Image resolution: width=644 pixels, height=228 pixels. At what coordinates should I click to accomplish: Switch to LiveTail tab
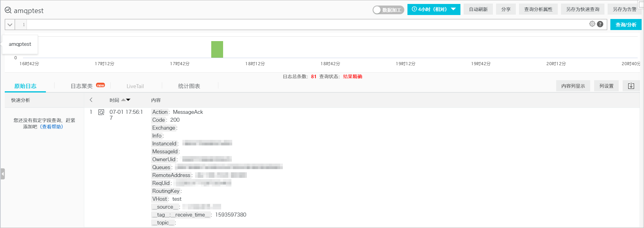coord(135,86)
